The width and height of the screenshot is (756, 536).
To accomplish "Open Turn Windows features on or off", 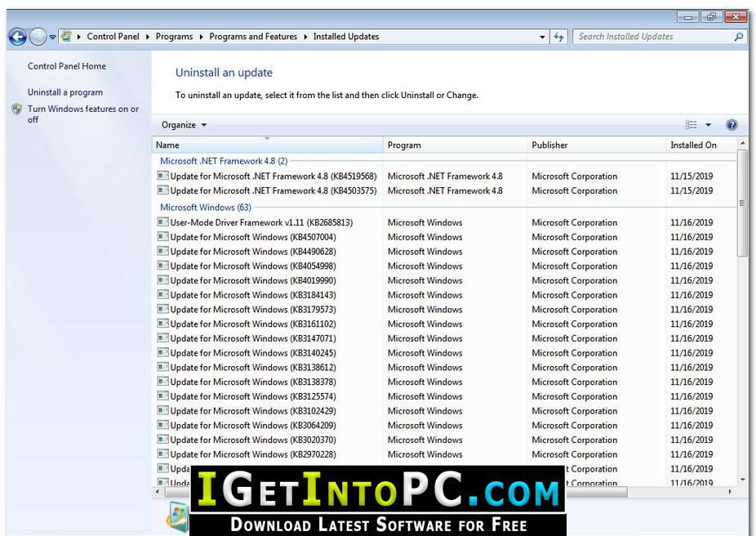I will (83, 114).
